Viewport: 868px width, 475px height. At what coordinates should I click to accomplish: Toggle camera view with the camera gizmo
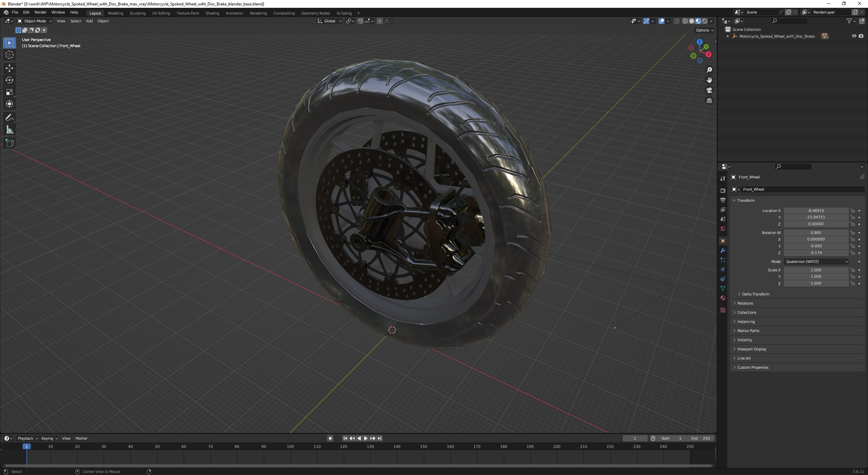click(x=709, y=90)
